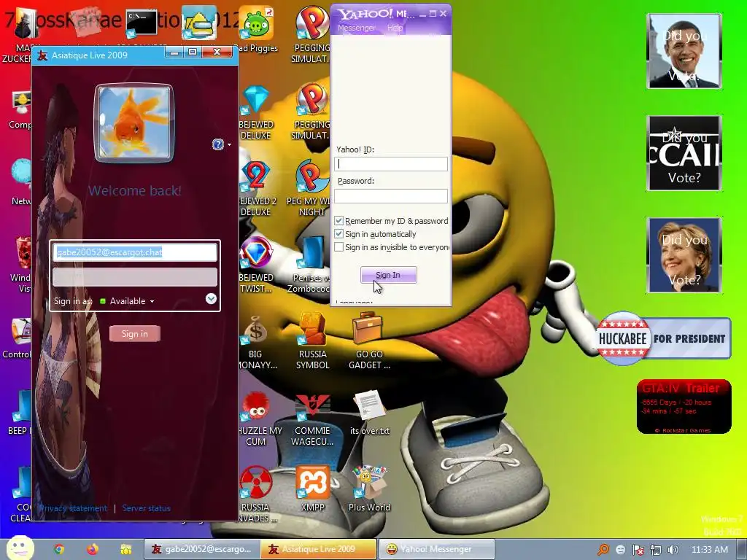This screenshot has width=747, height=560.
Task: Focus the Yahoo! ID input field
Action: [x=391, y=164]
